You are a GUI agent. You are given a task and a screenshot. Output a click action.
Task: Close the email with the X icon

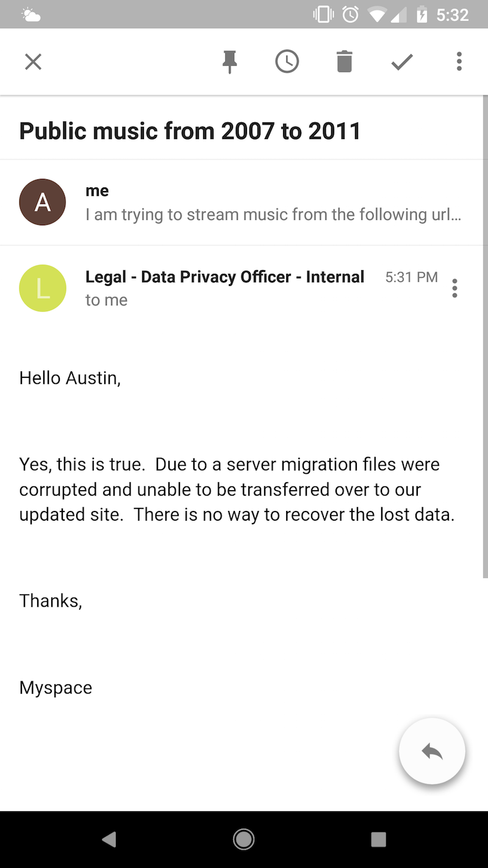coord(33,62)
